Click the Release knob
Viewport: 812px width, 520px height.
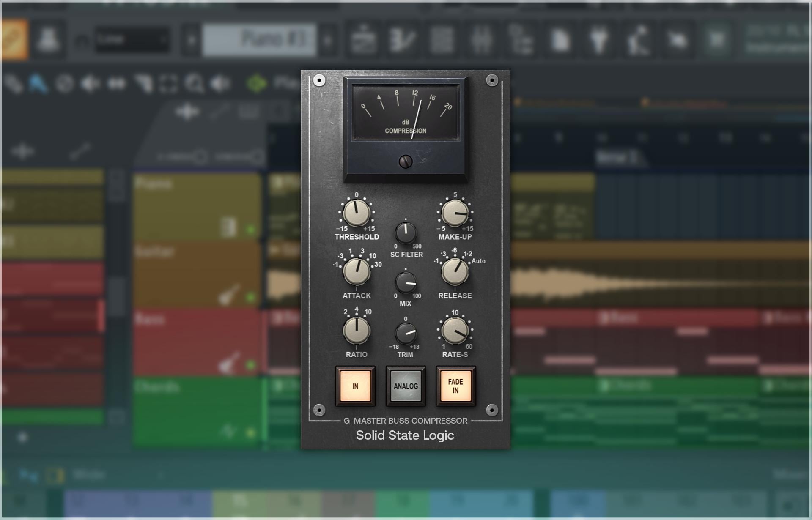[x=455, y=272]
